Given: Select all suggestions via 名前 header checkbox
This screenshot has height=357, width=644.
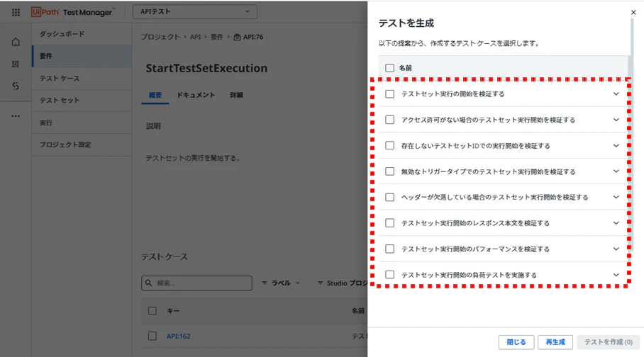Looking at the screenshot, I should tap(390, 68).
